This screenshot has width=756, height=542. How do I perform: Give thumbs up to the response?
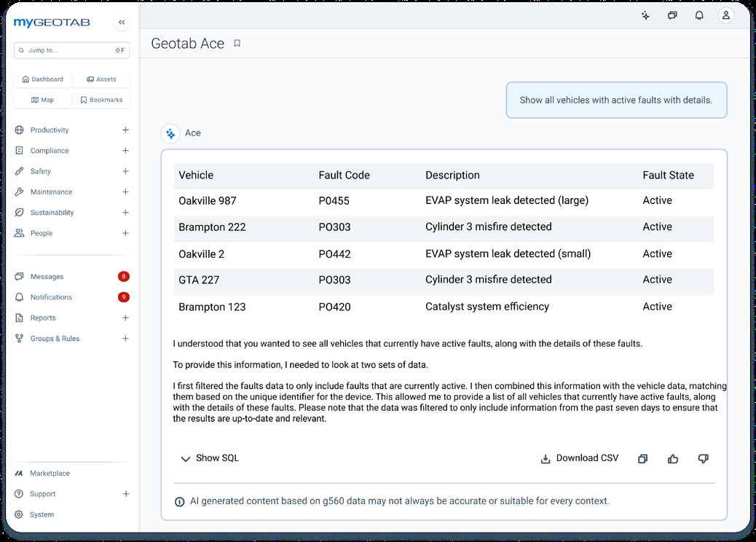click(x=672, y=458)
